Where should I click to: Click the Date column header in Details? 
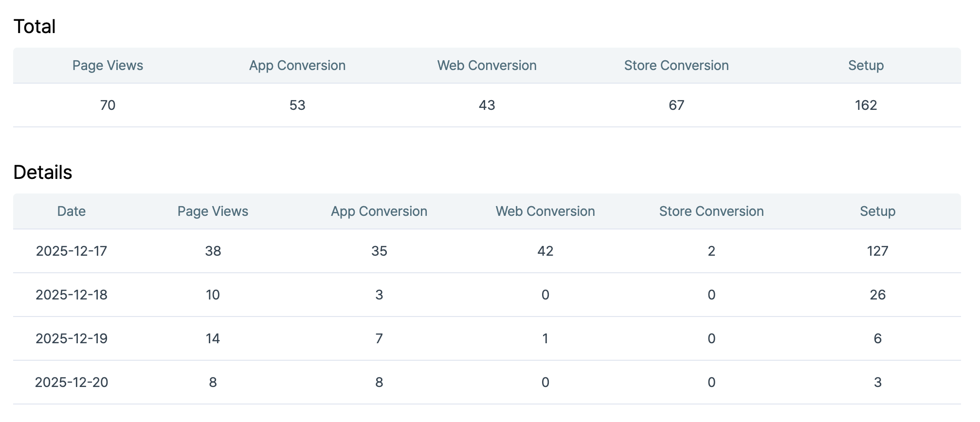pos(72,211)
